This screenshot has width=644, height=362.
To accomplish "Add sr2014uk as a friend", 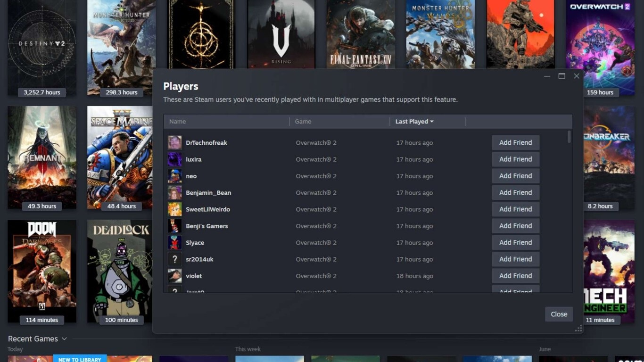I will (515, 259).
